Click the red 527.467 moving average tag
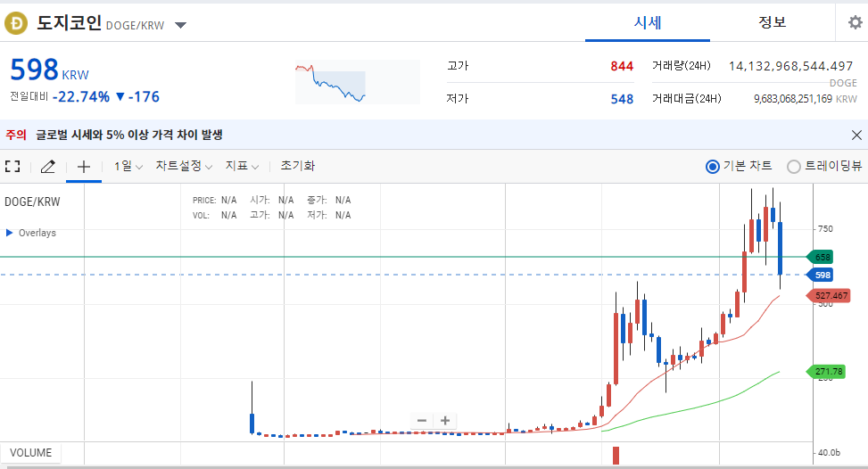868x469 pixels. 829,296
